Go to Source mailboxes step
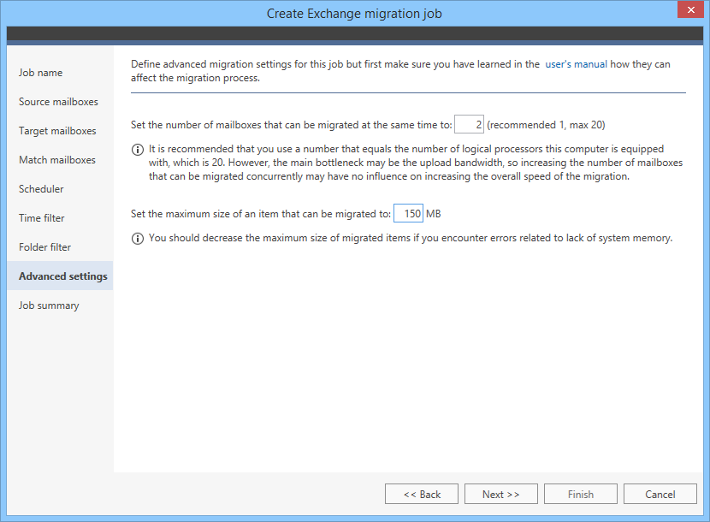This screenshot has height=522, width=710. tap(58, 101)
